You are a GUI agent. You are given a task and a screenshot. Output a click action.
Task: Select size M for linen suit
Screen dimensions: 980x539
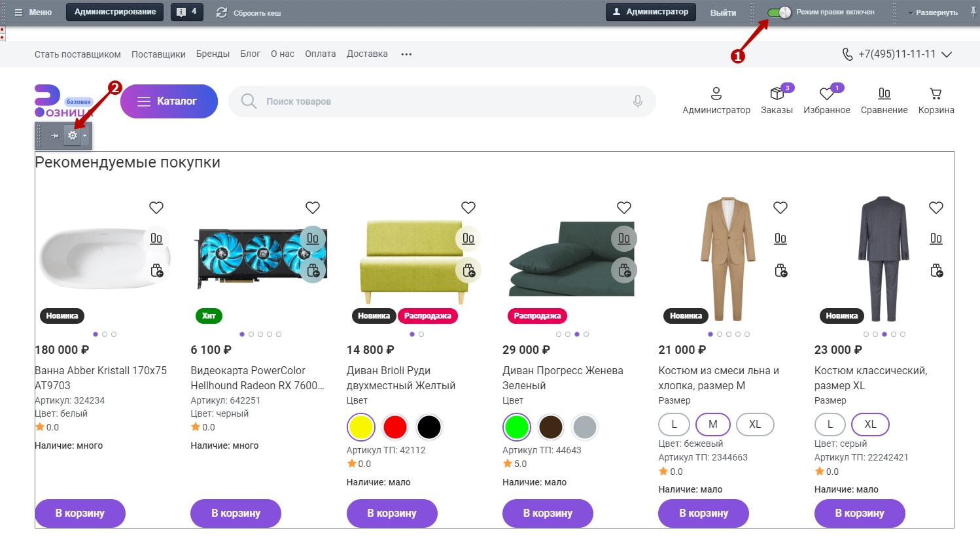[713, 424]
